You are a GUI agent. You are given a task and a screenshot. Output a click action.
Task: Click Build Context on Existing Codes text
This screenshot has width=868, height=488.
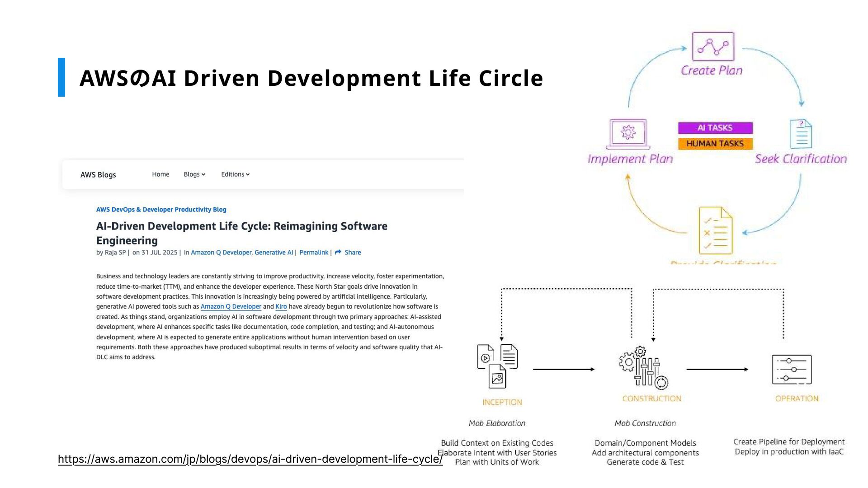click(x=497, y=443)
